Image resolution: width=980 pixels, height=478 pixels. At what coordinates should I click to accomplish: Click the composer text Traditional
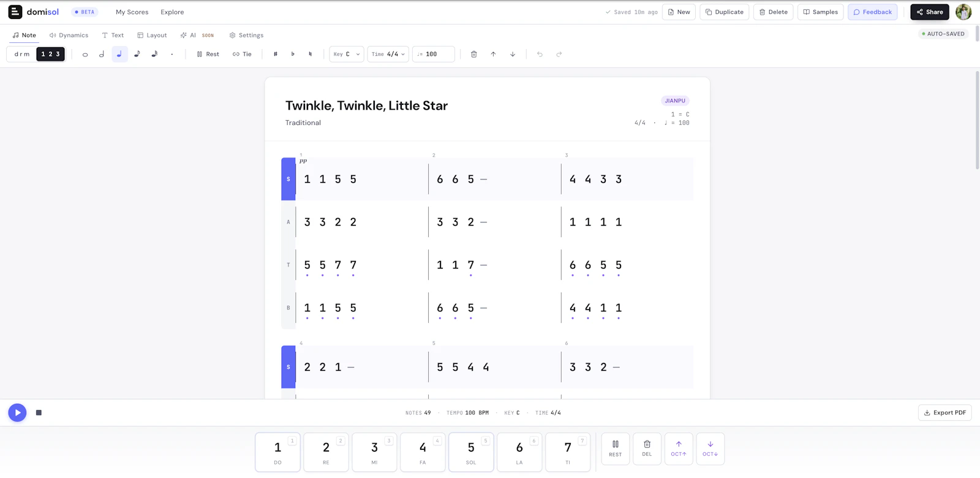point(303,123)
